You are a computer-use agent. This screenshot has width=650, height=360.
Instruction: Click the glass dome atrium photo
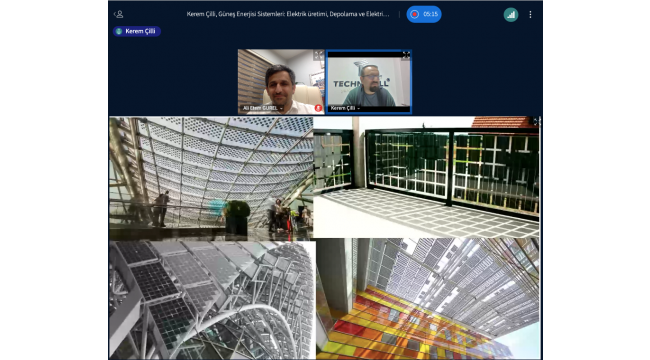pos(211,178)
